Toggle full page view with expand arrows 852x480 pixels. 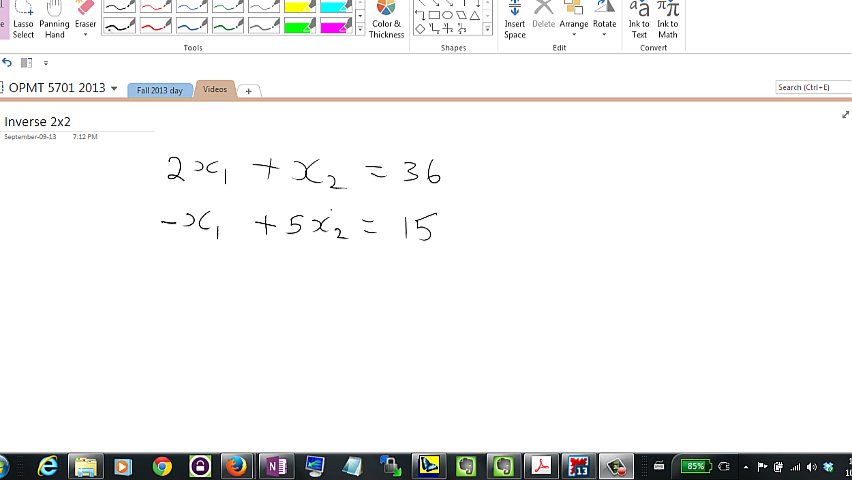click(x=845, y=115)
